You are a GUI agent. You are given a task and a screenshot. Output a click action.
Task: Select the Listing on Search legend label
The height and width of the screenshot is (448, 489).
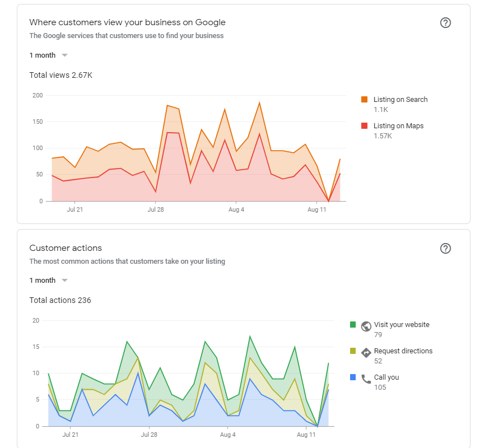click(x=400, y=100)
